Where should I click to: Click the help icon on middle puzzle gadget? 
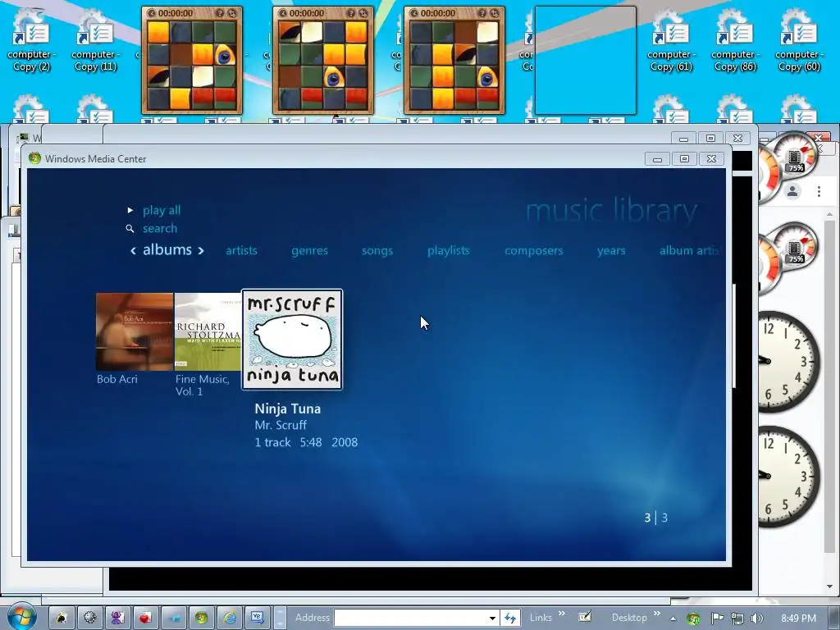351,13
